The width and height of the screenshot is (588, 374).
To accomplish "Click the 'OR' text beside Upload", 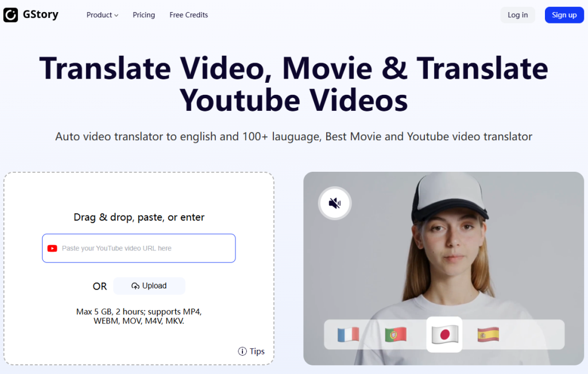I will click(x=100, y=287).
